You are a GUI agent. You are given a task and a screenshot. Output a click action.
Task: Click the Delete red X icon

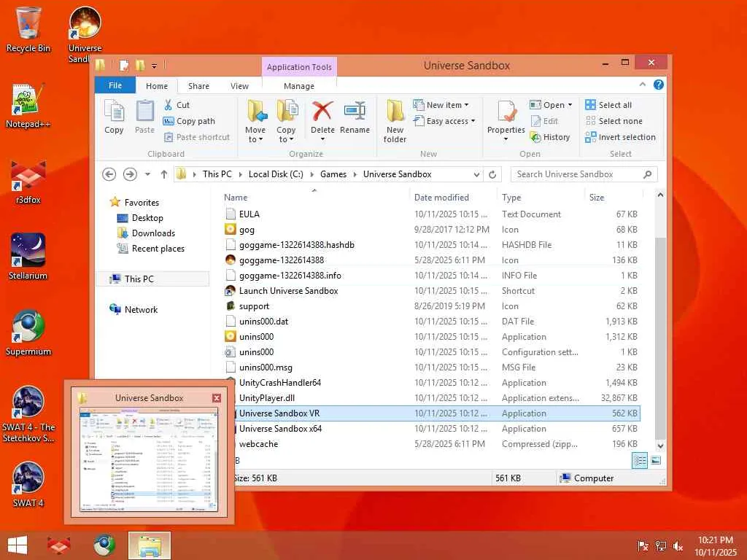coord(322,111)
